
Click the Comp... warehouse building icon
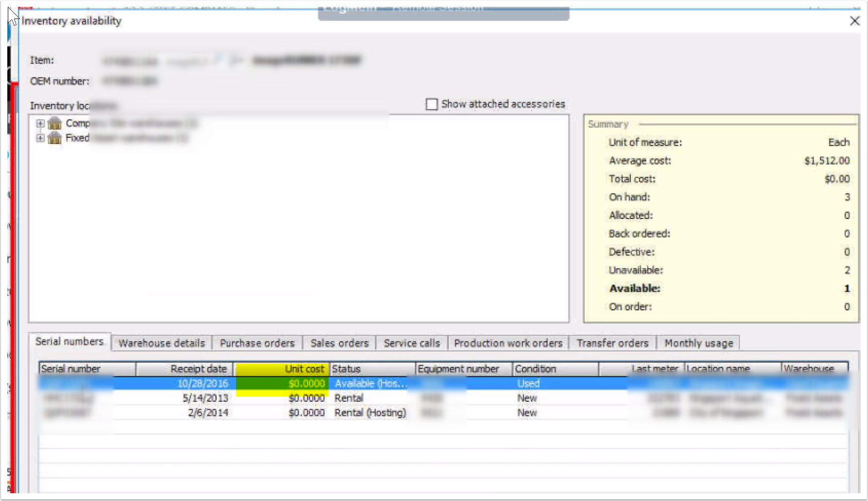pyautogui.click(x=55, y=123)
